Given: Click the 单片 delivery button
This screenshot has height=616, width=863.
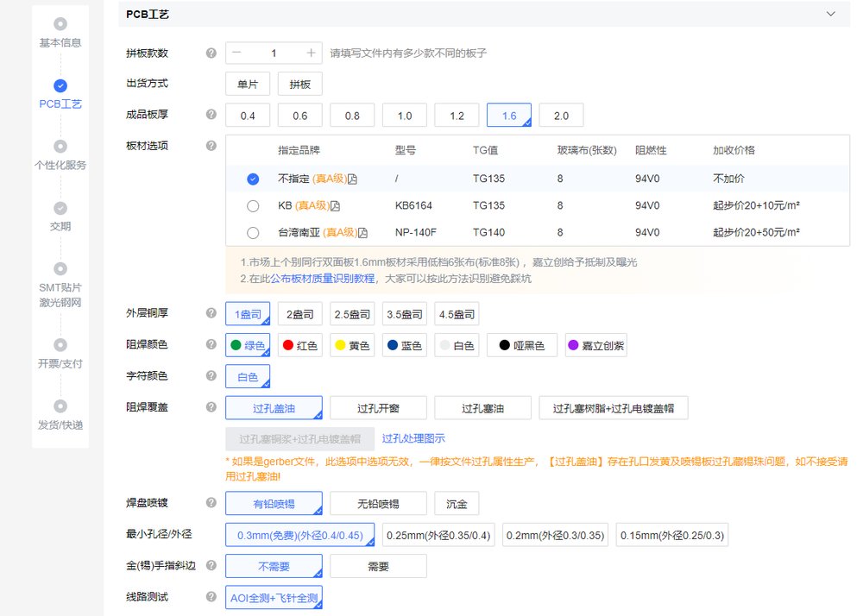Looking at the screenshot, I should pos(248,85).
